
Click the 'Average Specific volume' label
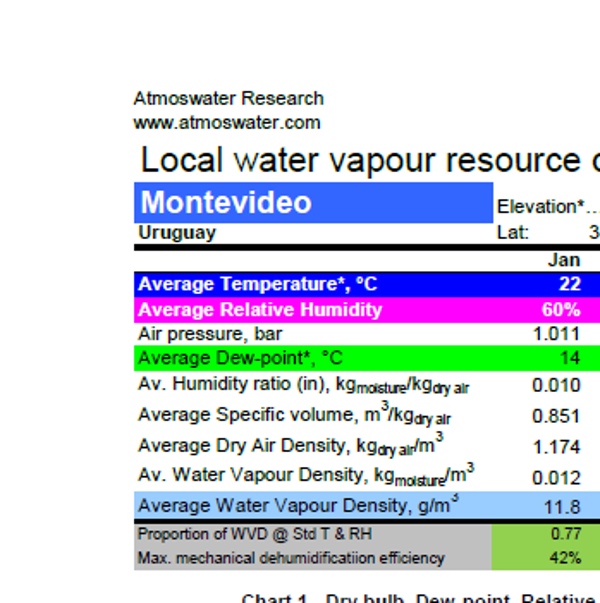[x=294, y=415]
